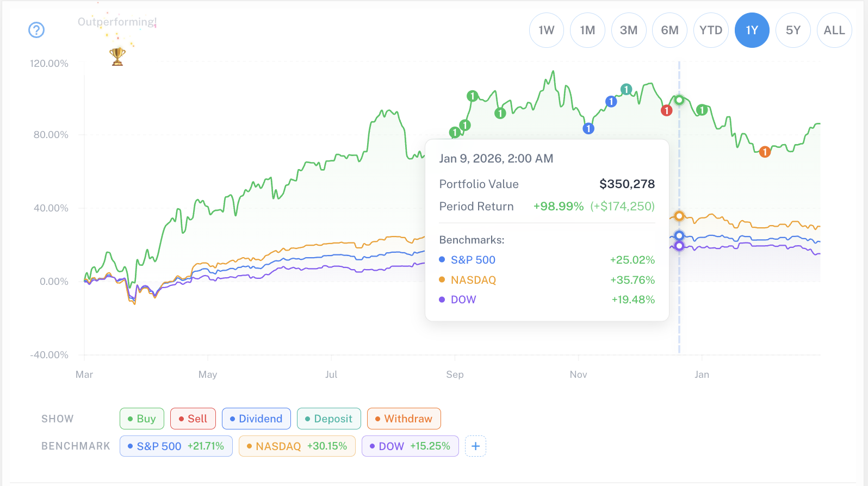Toggle Buy events visibility
Image resolution: width=868 pixels, height=486 pixels.
tap(141, 419)
